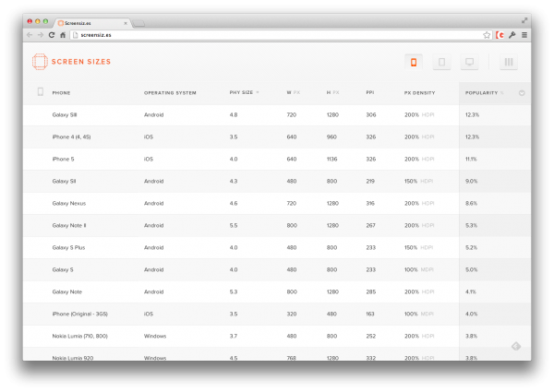Select the Galaxy S Plus row name
The image size is (554, 392).
(68, 248)
